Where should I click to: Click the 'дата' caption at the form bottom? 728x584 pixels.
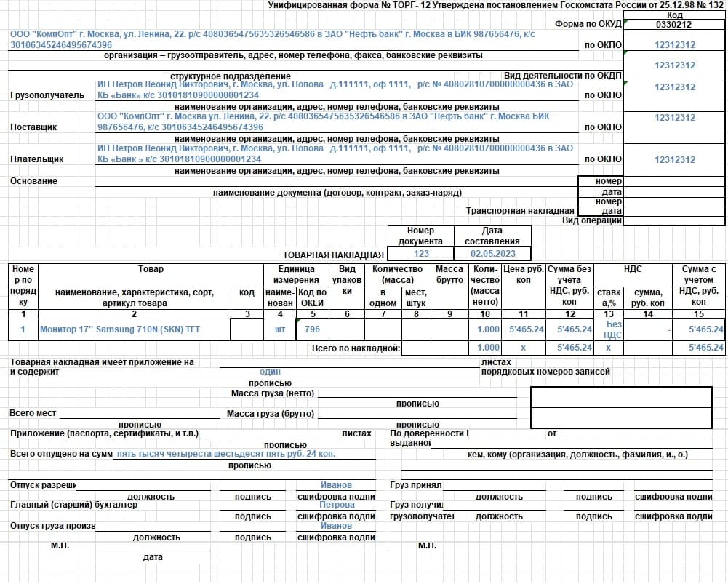pos(153,556)
